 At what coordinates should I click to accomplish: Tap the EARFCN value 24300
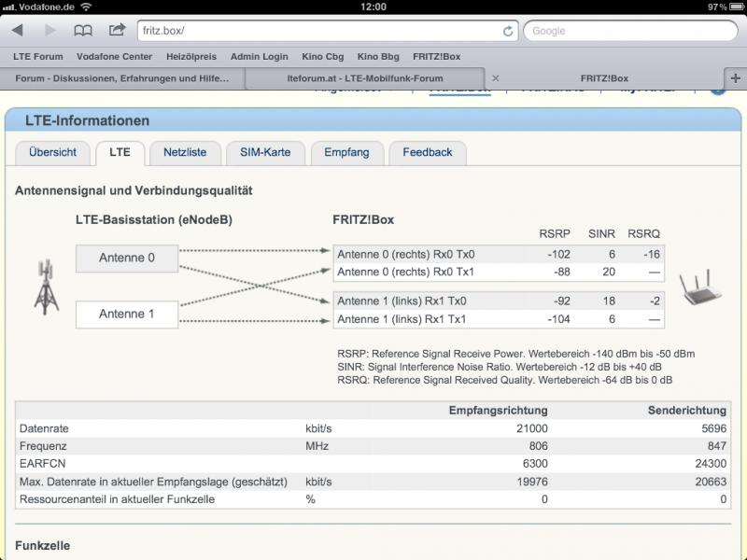click(711, 464)
